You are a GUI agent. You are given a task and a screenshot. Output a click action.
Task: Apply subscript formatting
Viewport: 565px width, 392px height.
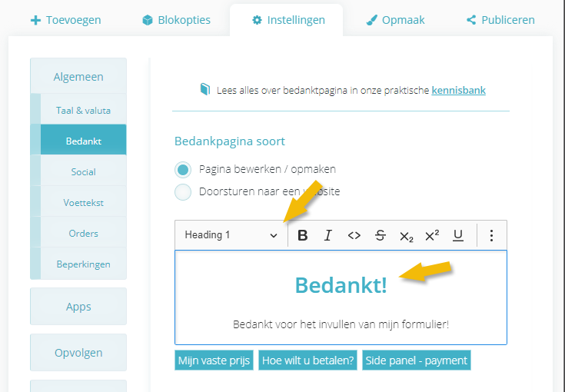pyautogui.click(x=406, y=236)
